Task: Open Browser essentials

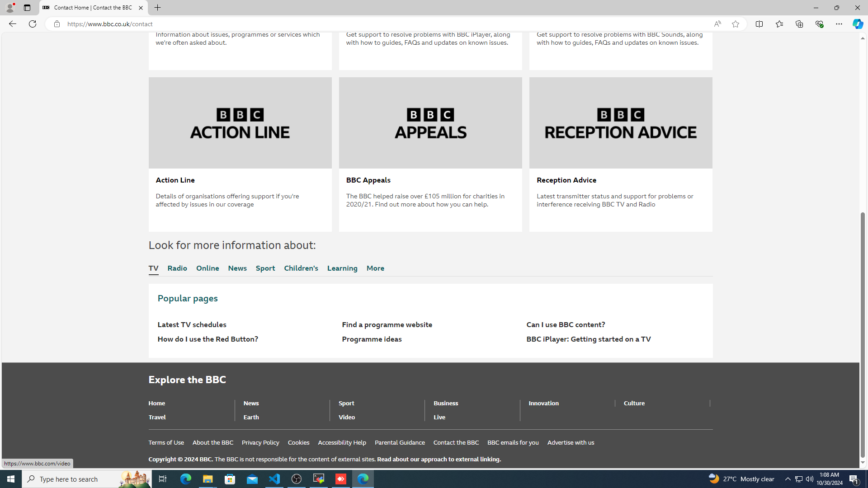Action: [819, 24]
